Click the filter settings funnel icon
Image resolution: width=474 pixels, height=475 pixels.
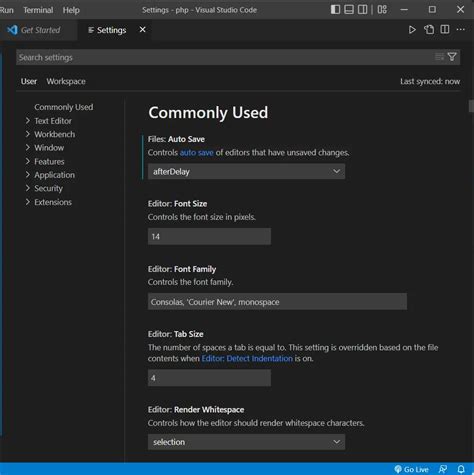tap(452, 57)
